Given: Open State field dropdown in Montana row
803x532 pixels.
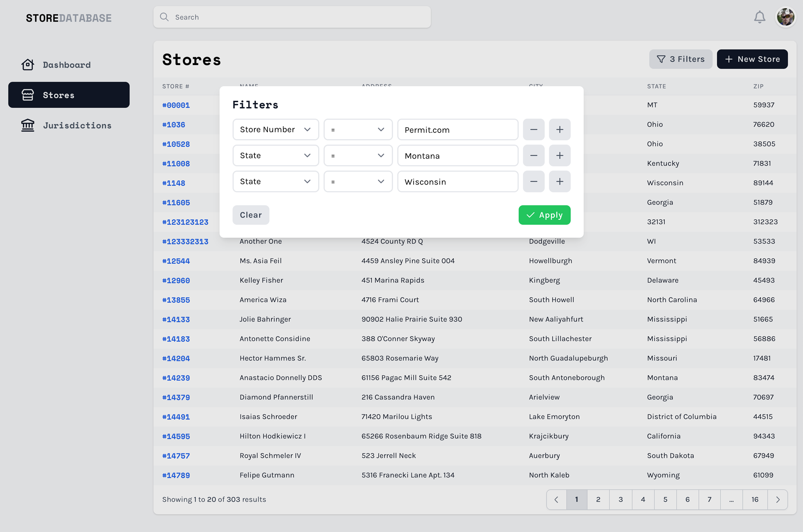Looking at the screenshot, I should tap(276, 156).
